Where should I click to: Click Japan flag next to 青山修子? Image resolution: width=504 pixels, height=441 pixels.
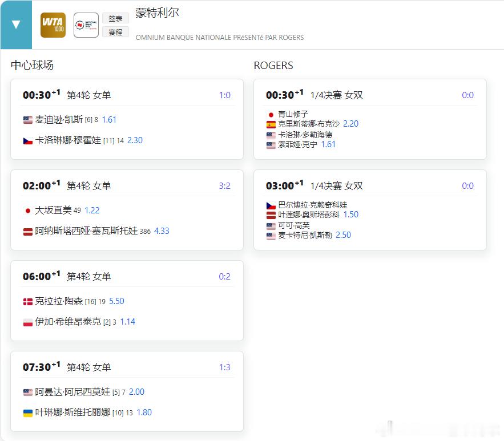coord(271,115)
